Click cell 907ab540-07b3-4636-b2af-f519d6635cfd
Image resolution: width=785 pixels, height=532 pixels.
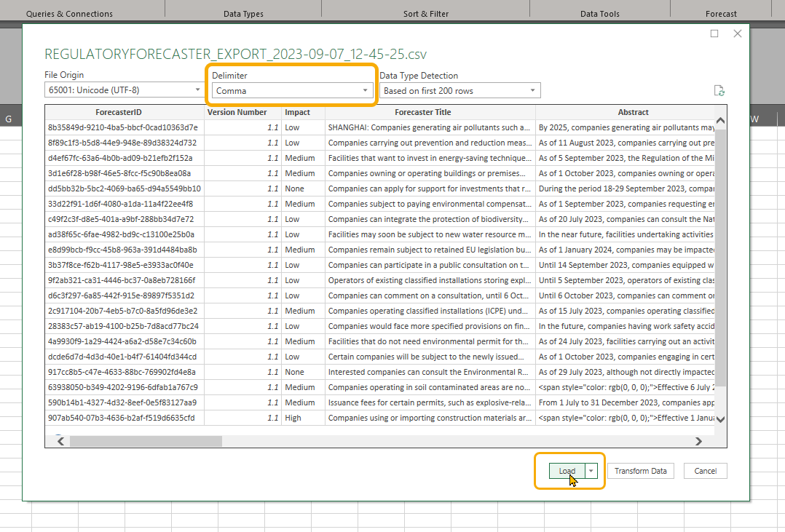125,418
